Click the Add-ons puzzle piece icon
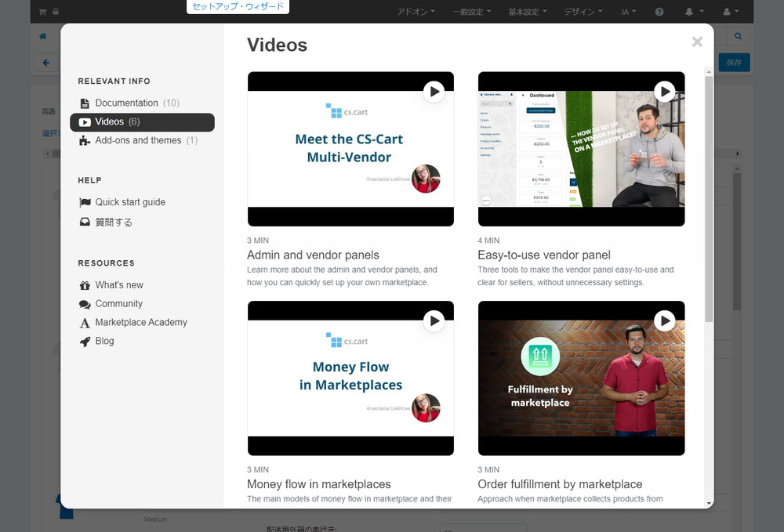Viewport: 784px width, 532px height. click(x=85, y=141)
